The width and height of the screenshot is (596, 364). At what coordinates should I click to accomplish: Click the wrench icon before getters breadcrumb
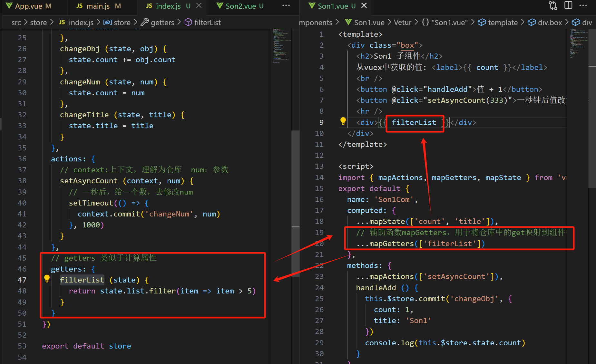145,22
